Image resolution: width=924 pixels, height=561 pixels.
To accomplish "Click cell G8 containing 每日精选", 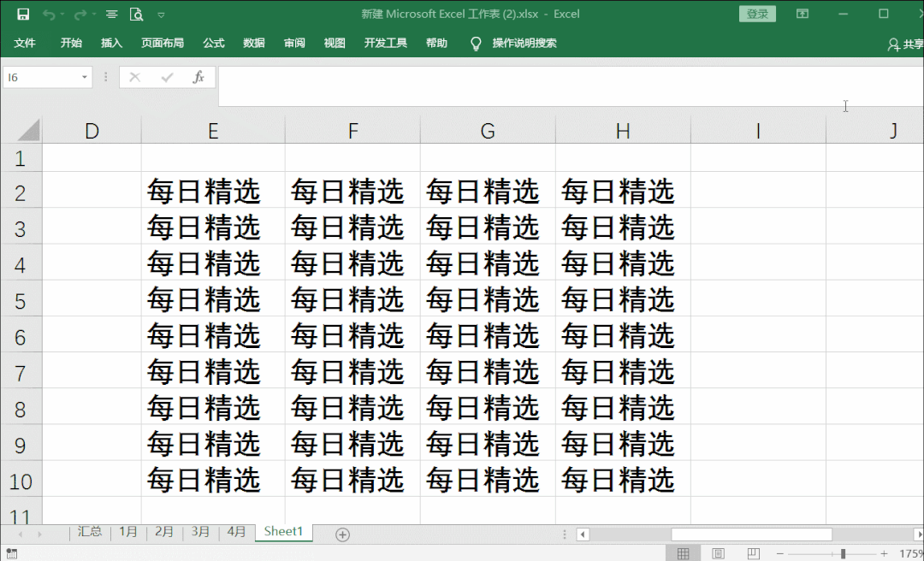I will click(x=488, y=407).
